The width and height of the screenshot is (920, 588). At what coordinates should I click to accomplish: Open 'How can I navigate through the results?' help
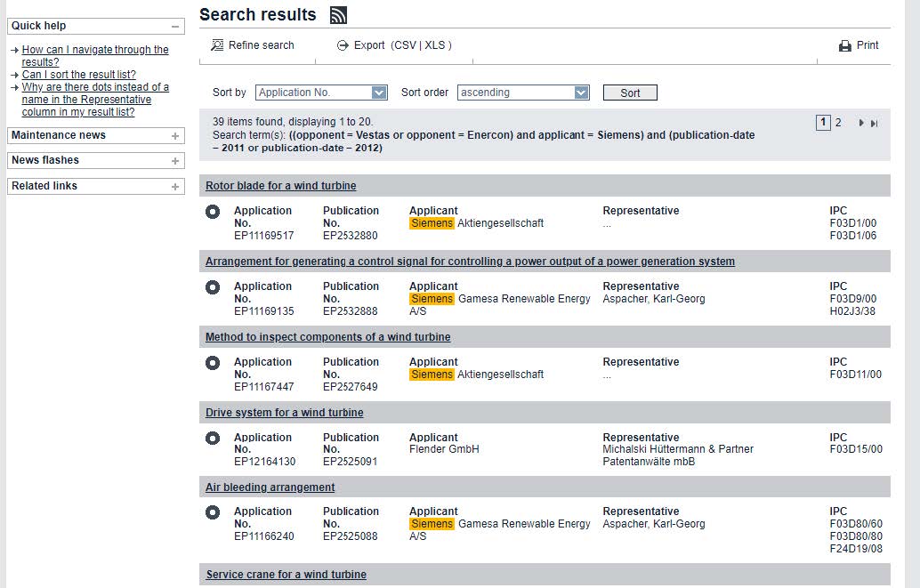pyautogui.click(x=95, y=56)
